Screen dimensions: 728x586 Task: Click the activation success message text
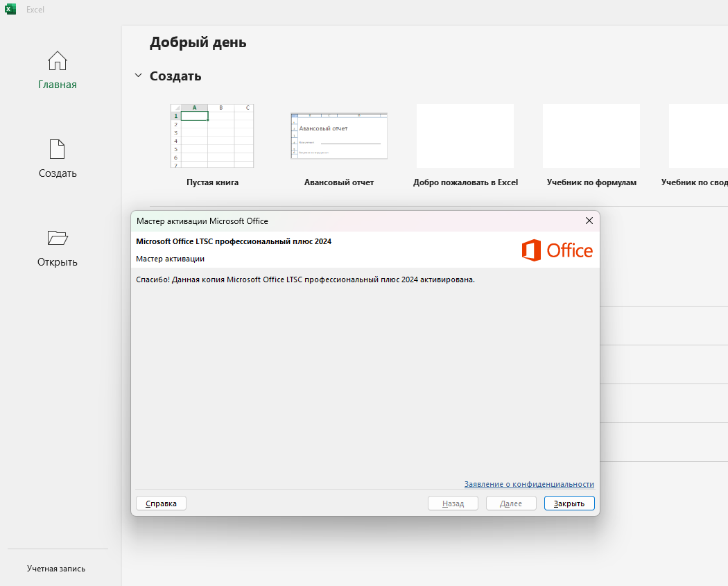[x=306, y=279]
